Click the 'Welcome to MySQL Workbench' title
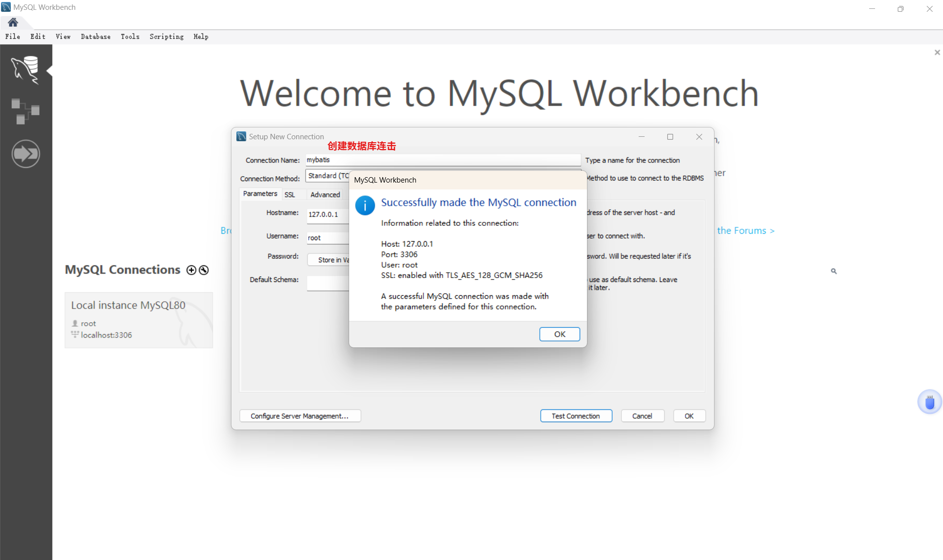The image size is (943, 560). pyautogui.click(x=499, y=94)
